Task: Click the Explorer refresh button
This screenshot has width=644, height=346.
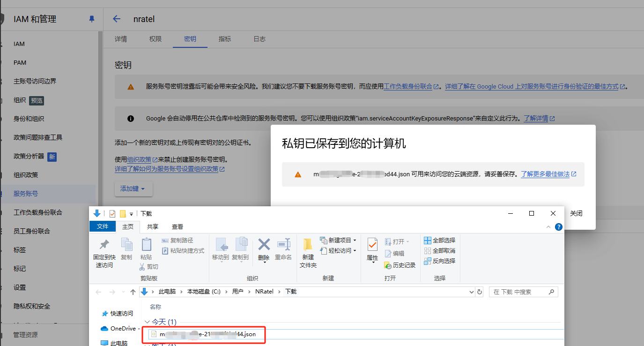Action: pos(480,292)
